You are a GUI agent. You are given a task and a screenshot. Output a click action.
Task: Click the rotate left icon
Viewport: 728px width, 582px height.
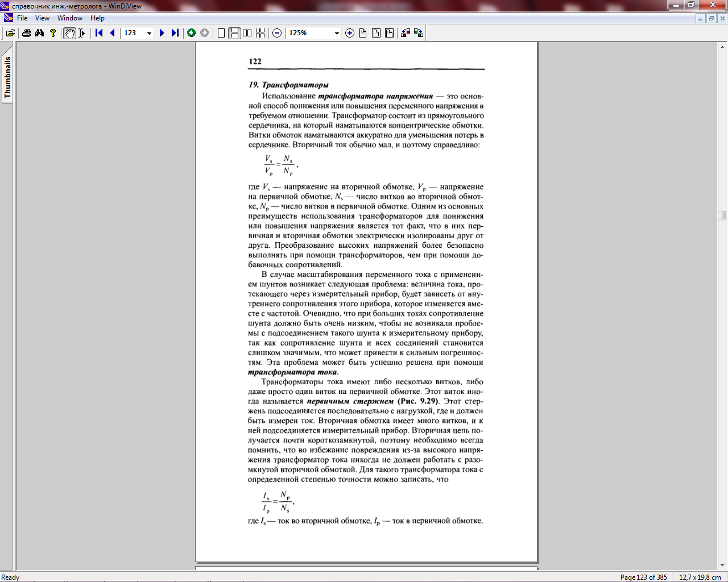point(406,33)
